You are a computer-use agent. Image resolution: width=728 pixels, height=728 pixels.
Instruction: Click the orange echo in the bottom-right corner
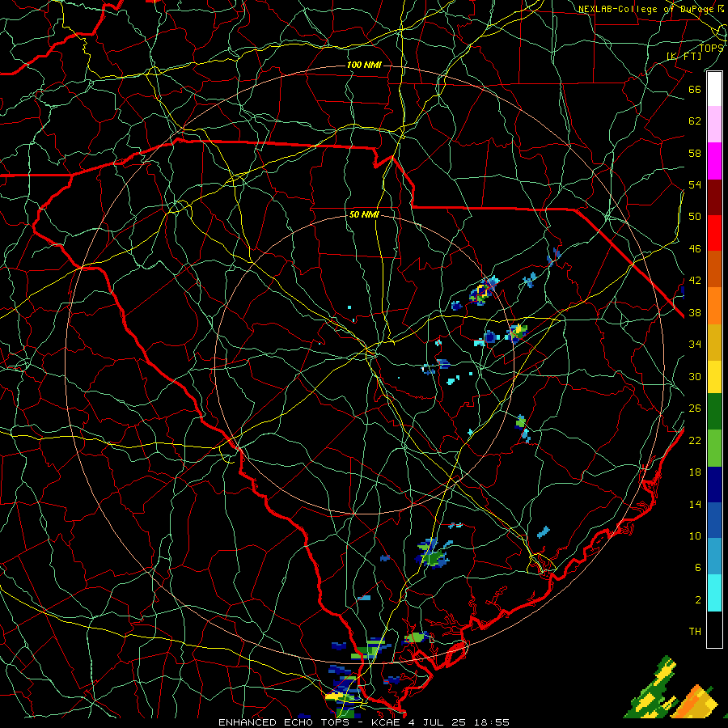pyautogui.click(x=693, y=702)
